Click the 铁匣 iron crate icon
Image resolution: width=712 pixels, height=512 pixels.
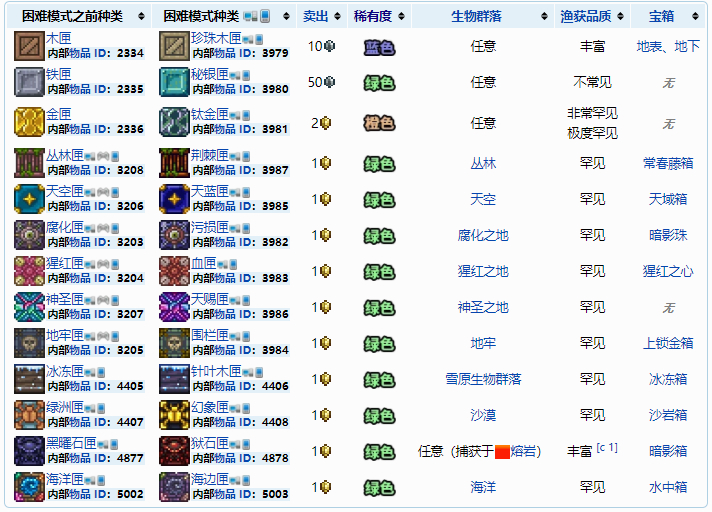pyautogui.click(x=29, y=82)
